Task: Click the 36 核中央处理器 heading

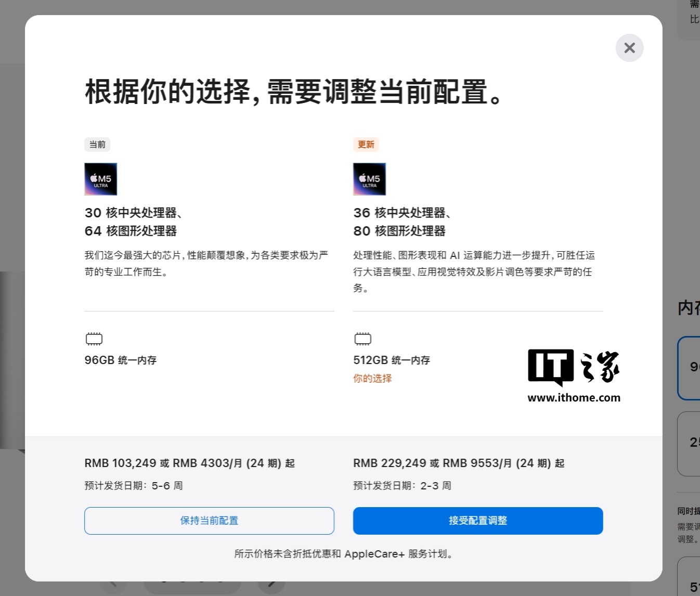Action: tap(402, 213)
